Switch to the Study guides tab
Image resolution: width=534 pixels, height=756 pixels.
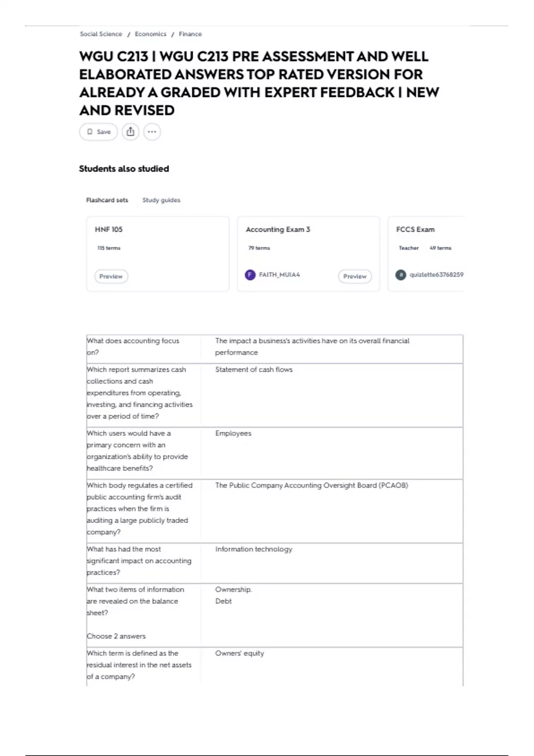coord(161,200)
